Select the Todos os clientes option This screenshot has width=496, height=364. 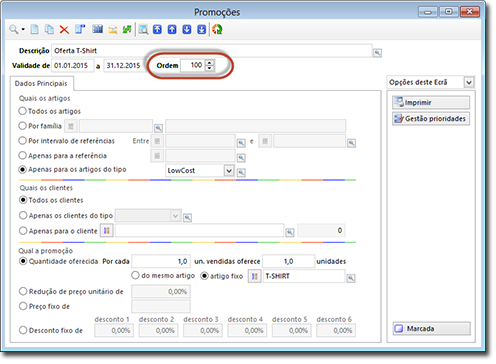click(x=23, y=200)
